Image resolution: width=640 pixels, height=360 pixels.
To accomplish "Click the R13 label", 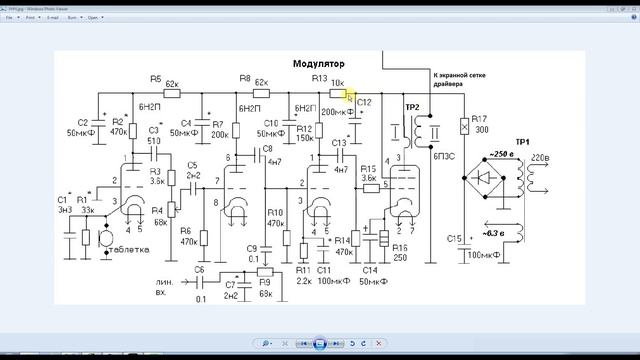I will (319, 78).
